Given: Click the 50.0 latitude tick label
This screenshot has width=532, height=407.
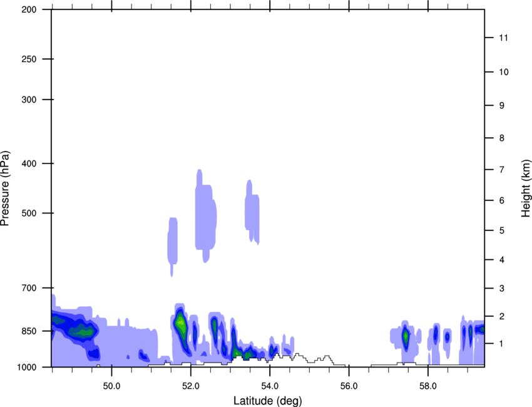Looking at the screenshot, I should pos(111,386).
